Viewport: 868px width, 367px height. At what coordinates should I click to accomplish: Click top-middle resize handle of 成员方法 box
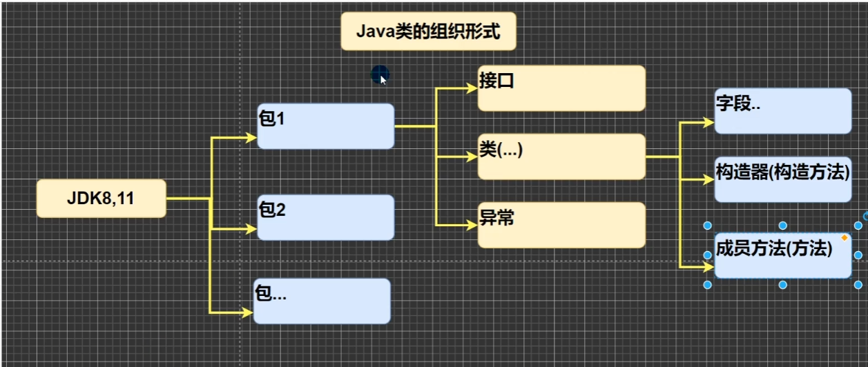pyautogui.click(x=783, y=226)
